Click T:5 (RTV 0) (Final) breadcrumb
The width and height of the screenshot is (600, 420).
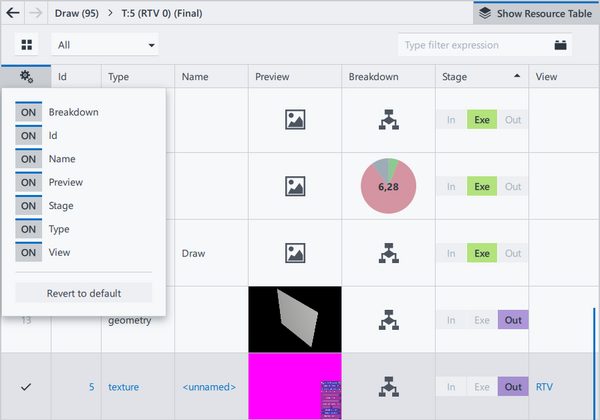(x=162, y=13)
